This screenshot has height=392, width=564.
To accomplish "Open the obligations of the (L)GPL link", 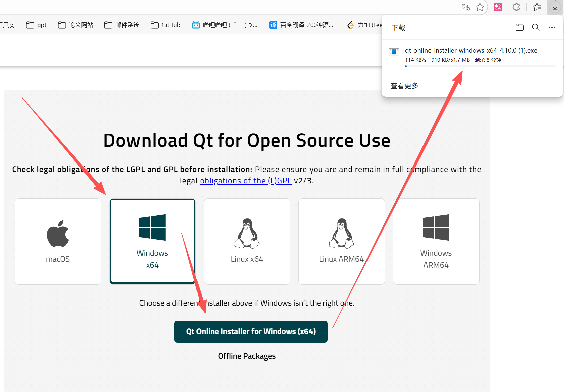I will (246, 181).
